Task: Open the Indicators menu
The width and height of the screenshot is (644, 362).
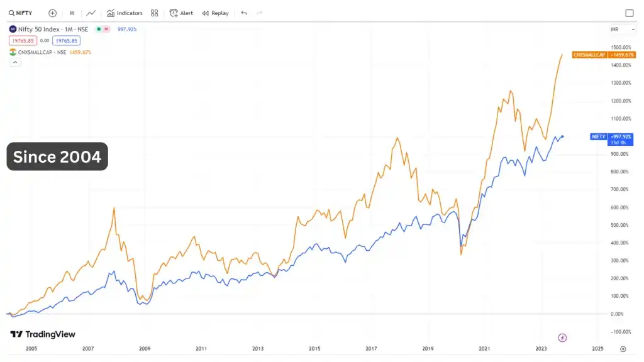Action: pyautogui.click(x=125, y=13)
